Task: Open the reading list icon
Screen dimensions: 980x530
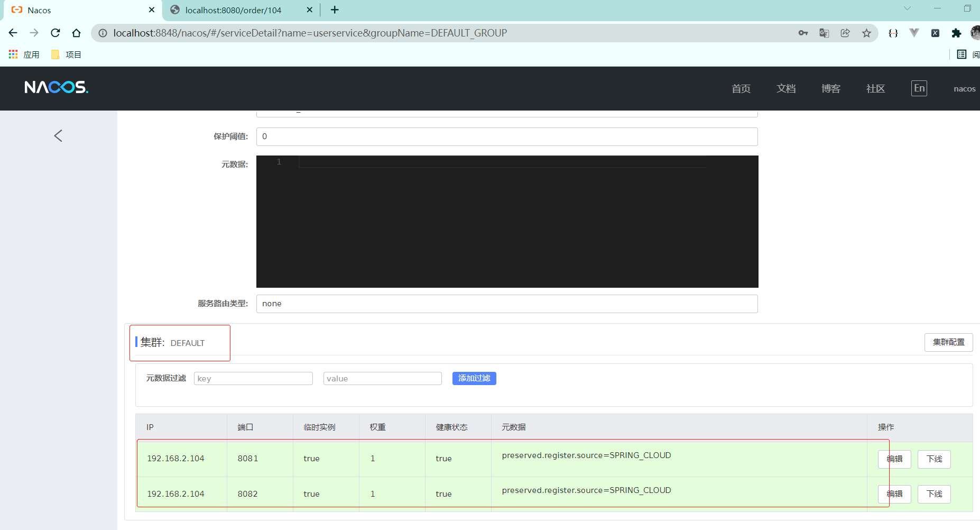Action: click(962, 54)
